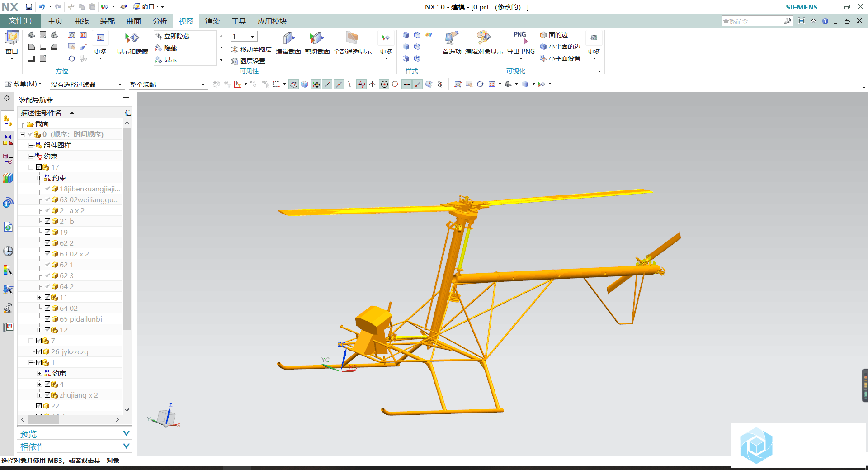The height and width of the screenshot is (470, 868).
Task: Uncheck the 18jibenkuangjiaji component checkbox
Action: click(47, 189)
